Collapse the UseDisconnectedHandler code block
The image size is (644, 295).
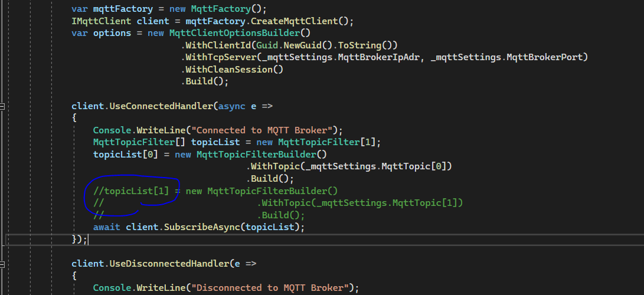pyautogui.click(x=2, y=265)
